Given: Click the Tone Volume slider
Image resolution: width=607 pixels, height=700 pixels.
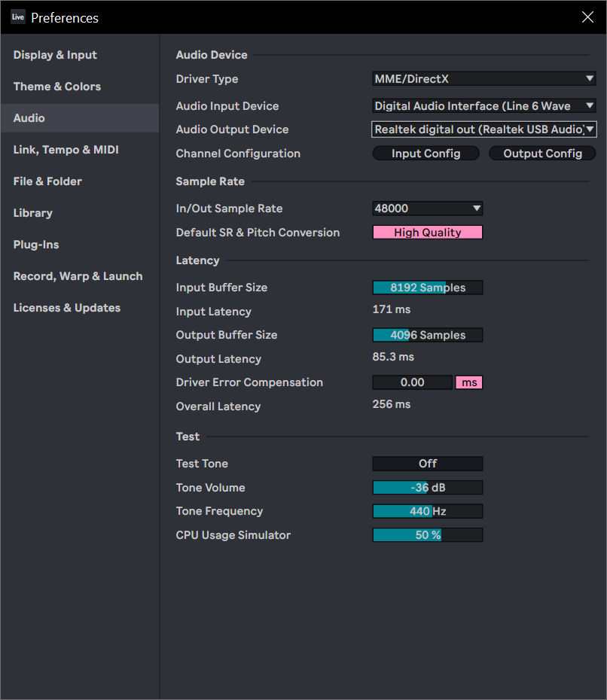Looking at the screenshot, I should pos(428,488).
